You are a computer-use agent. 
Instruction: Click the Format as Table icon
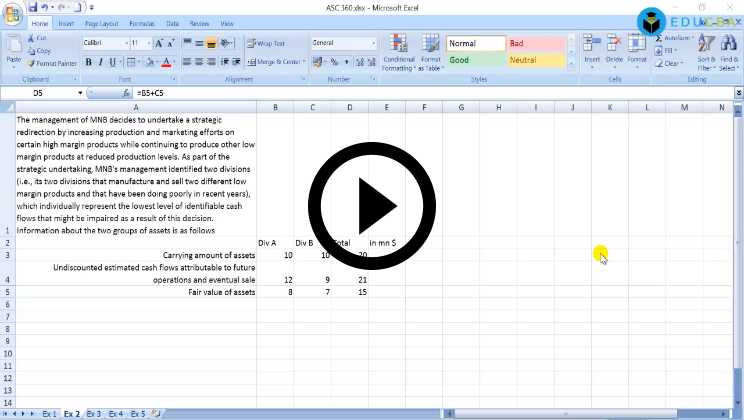click(430, 50)
